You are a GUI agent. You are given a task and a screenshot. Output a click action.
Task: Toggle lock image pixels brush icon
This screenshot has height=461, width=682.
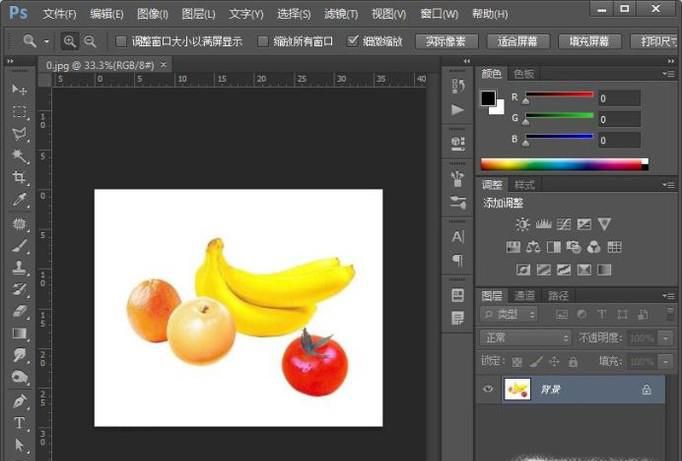[x=536, y=361]
